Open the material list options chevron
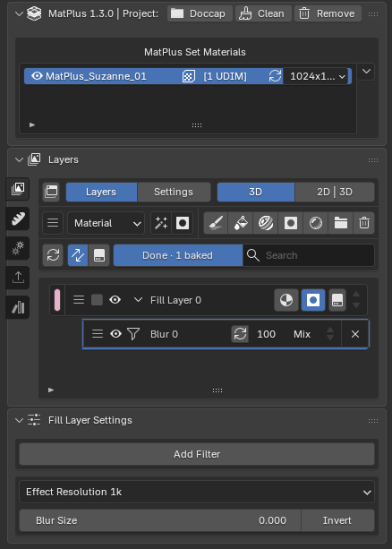This screenshot has width=392, height=549. tap(366, 72)
